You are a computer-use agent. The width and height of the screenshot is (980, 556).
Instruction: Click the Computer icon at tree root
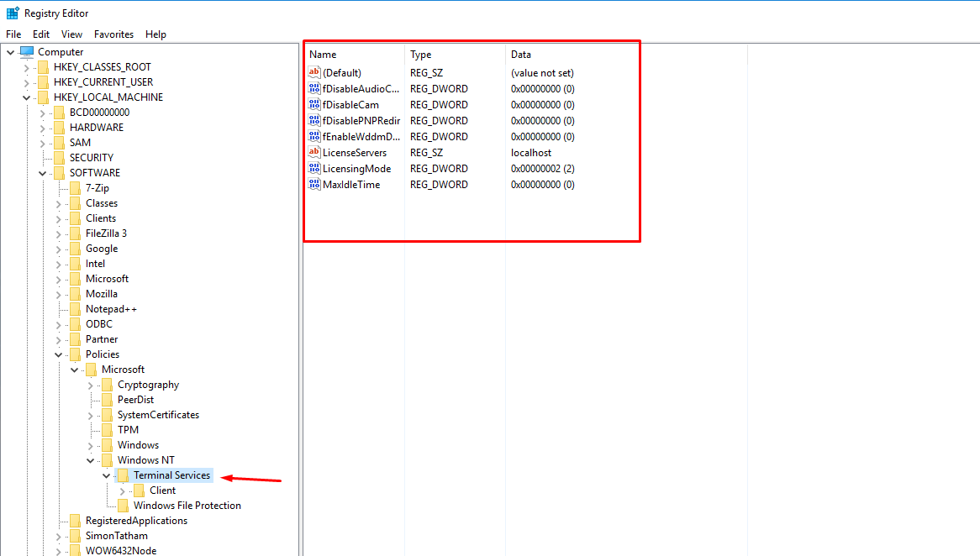(x=27, y=52)
